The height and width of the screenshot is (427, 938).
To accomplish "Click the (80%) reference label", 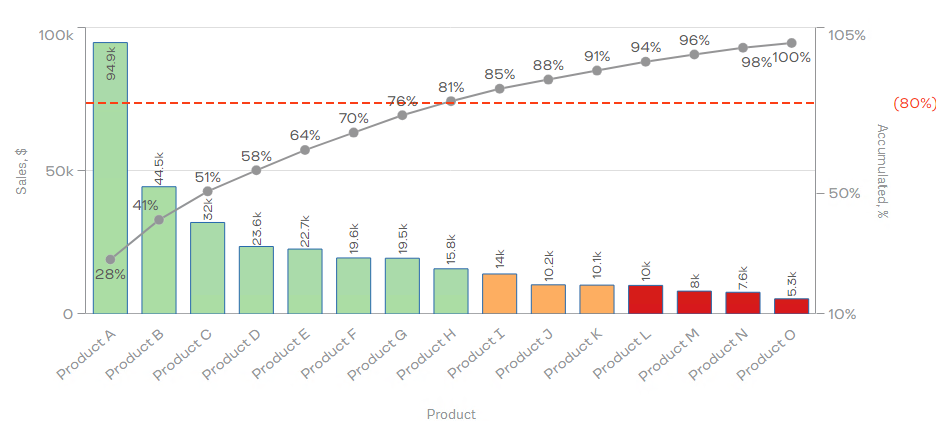I will pos(915,103).
